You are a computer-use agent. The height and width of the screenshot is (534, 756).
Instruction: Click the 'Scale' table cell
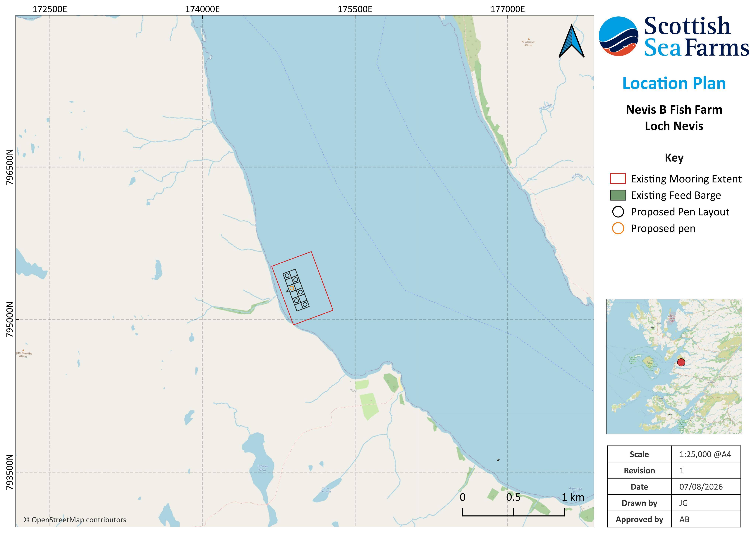tap(639, 454)
